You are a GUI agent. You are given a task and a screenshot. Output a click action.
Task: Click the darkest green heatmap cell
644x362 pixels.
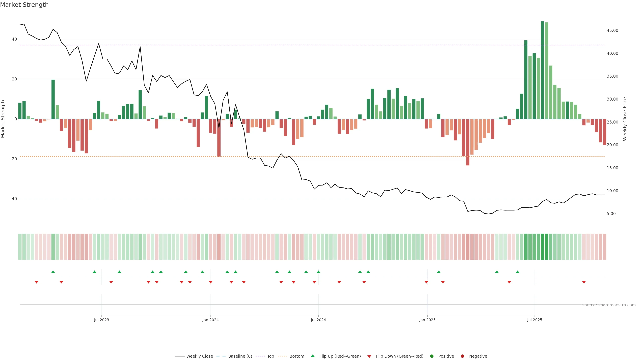pos(542,247)
